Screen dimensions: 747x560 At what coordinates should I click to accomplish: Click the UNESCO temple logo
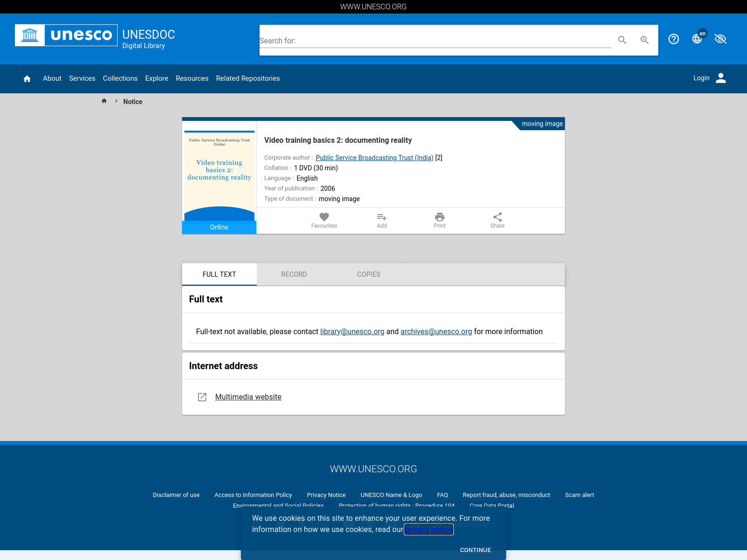click(30, 35)
